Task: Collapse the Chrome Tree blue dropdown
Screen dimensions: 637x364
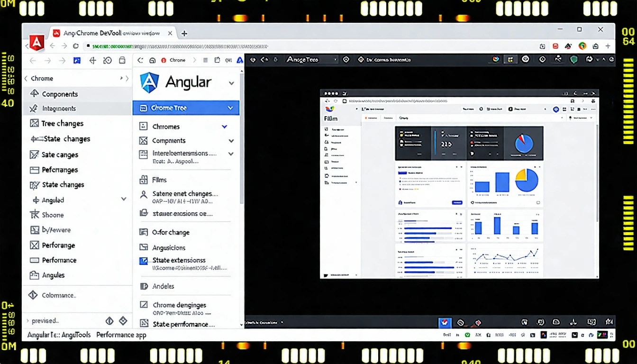Action: [x=230, y=108]
